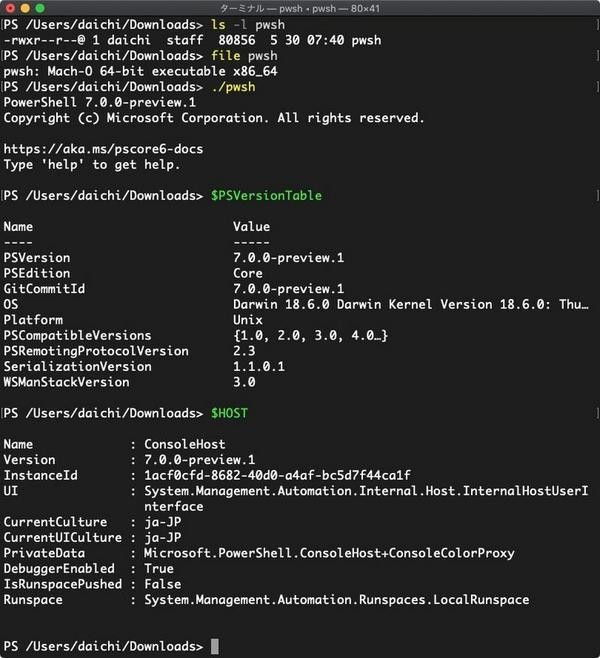Click the terminal window title text
The height and width of the screenshot is (658, 600).
(x=300, y=8)
